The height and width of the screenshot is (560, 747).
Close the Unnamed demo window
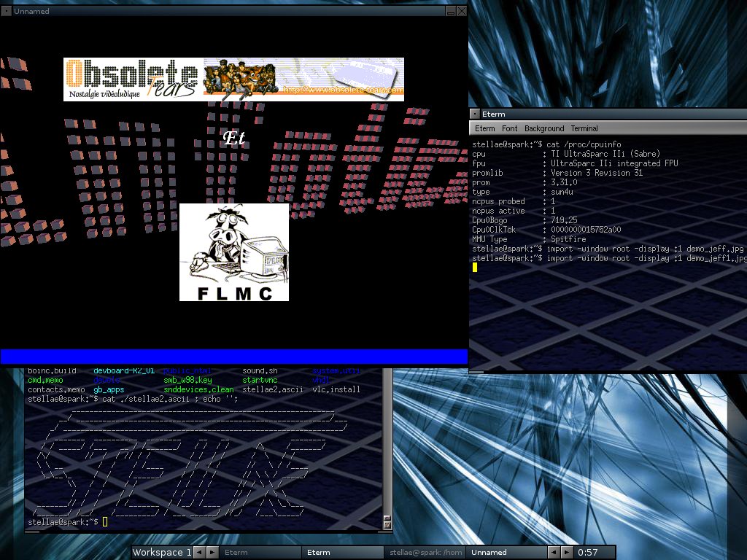[x=462, y=11]
